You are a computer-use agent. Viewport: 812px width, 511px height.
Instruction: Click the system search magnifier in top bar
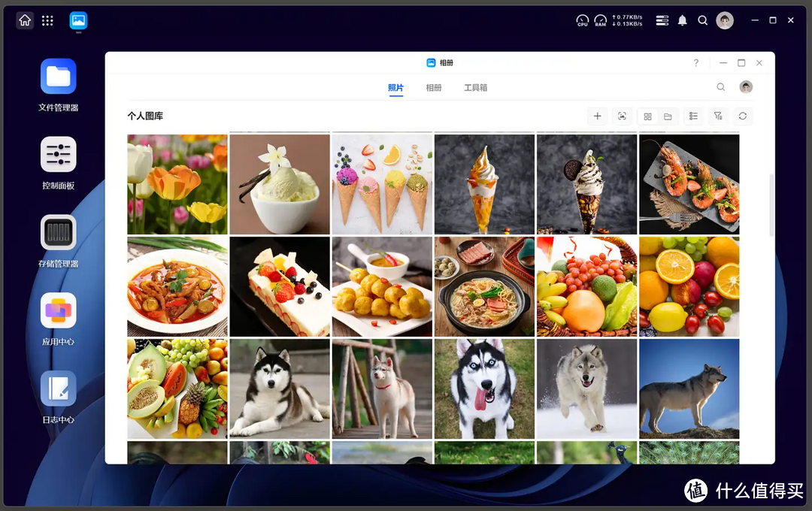pyautogui.click(x=703, y=21)
